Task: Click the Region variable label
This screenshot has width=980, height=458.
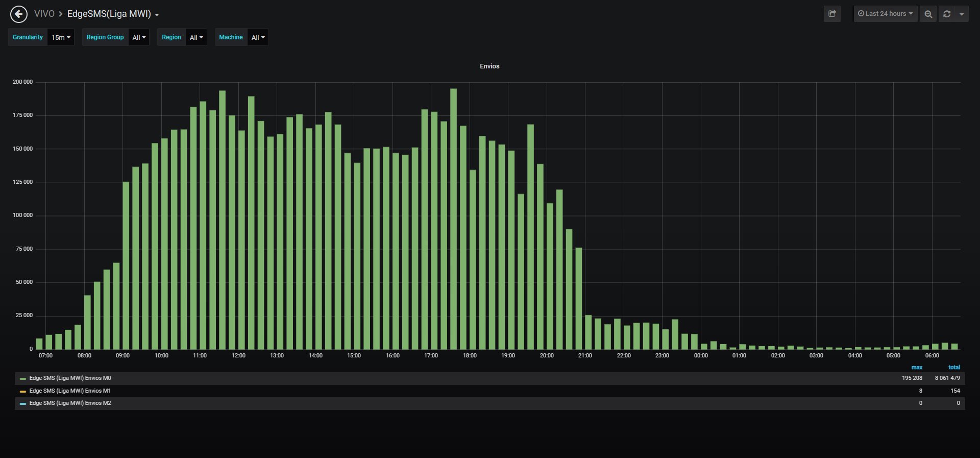Action: click(x=171, y=37)
